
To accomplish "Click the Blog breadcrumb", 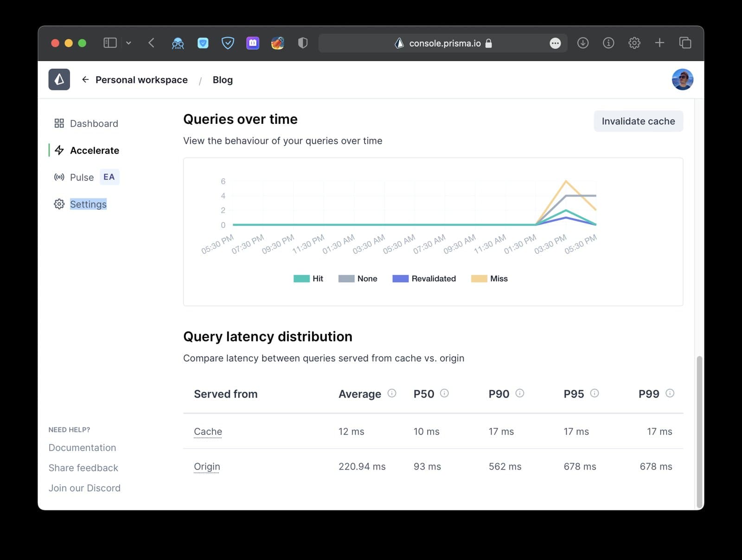I will coord(223,80).
